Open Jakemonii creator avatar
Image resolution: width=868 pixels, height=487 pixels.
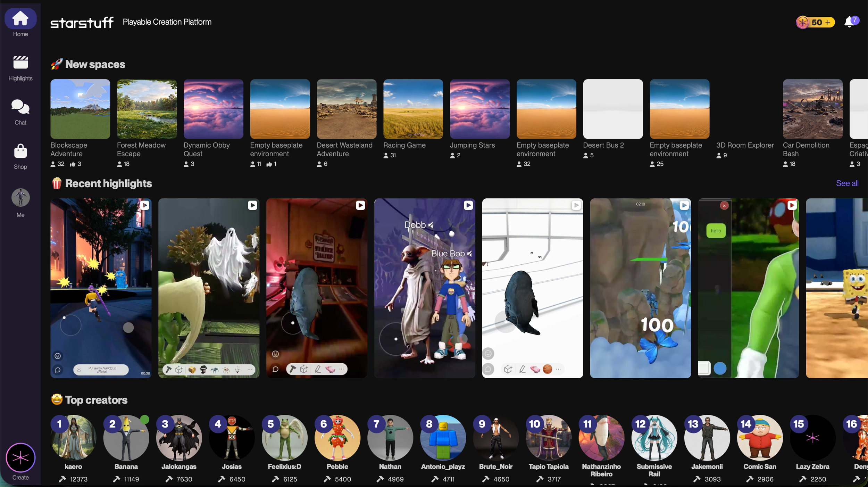(707, 438)
